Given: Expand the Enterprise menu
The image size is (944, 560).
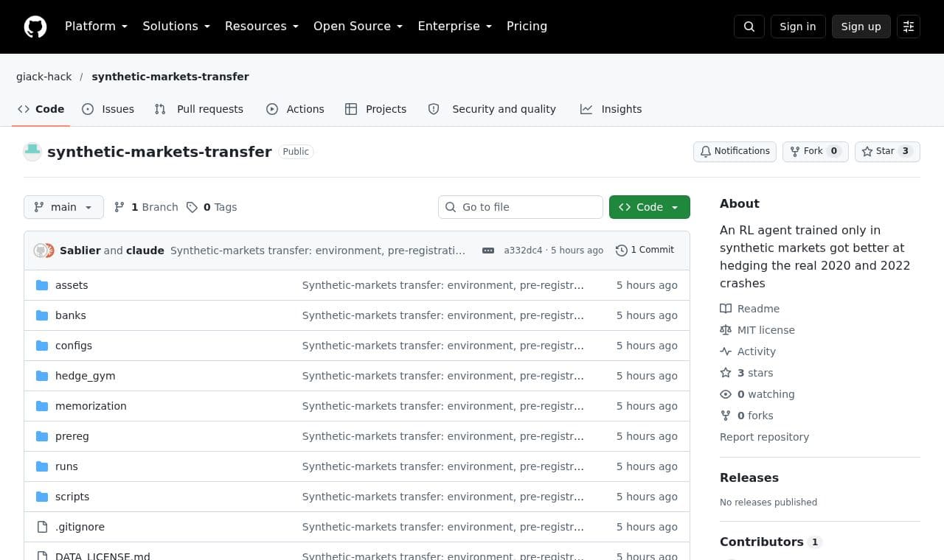Looking at the screenshot, I should (x=455, y=27).
